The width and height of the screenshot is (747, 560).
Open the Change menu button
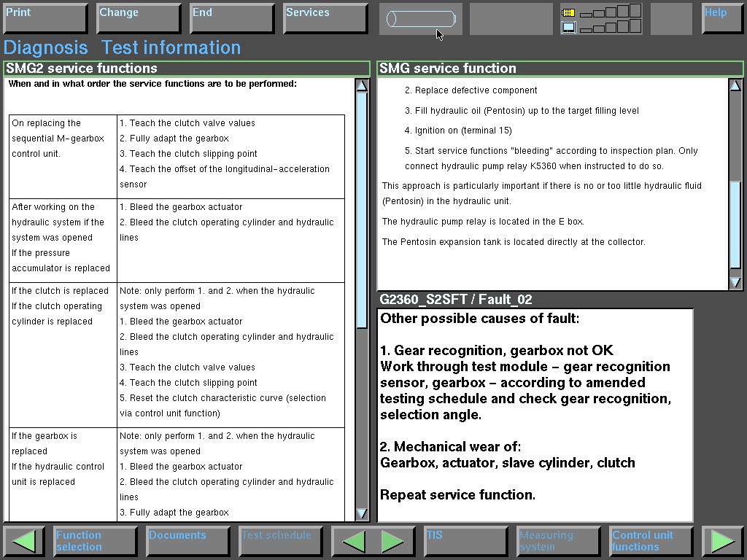(139, 18)
